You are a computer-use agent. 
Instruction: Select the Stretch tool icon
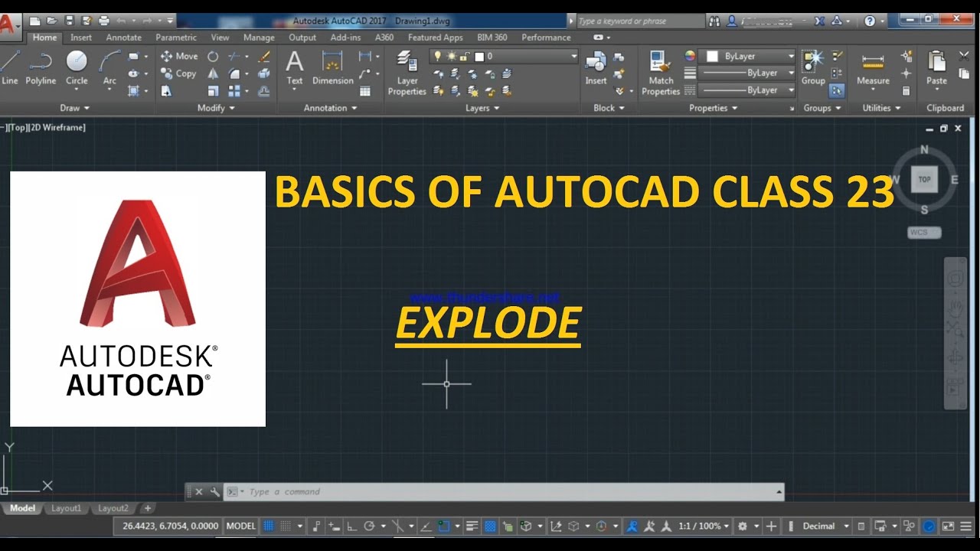166,91
